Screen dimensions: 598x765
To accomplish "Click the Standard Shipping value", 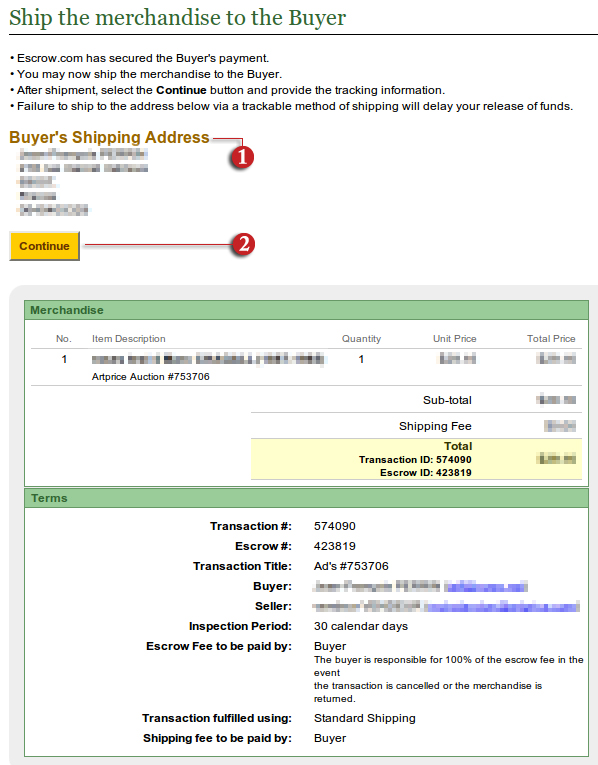I will coord(365,718).
